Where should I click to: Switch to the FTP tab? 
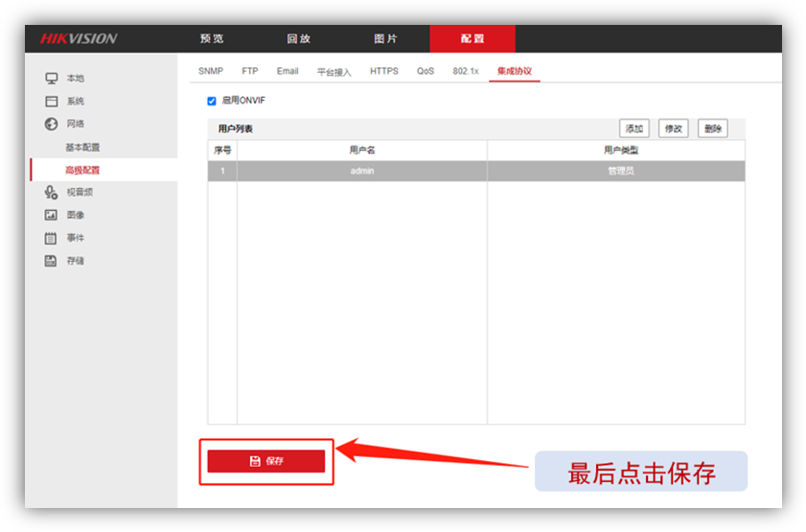[250, 71]
